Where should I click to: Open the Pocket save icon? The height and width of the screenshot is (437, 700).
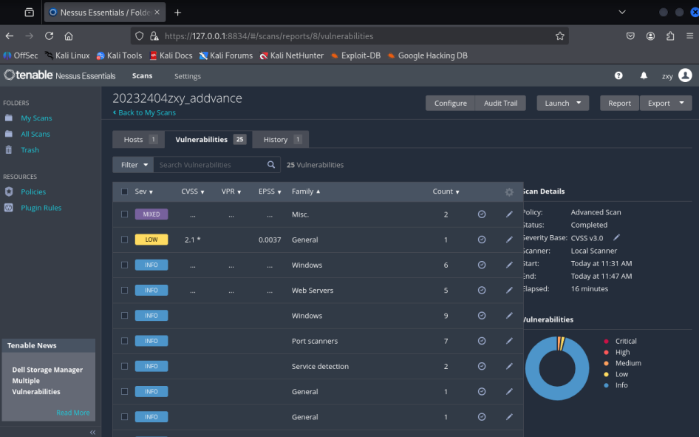(x=630, y=36)
